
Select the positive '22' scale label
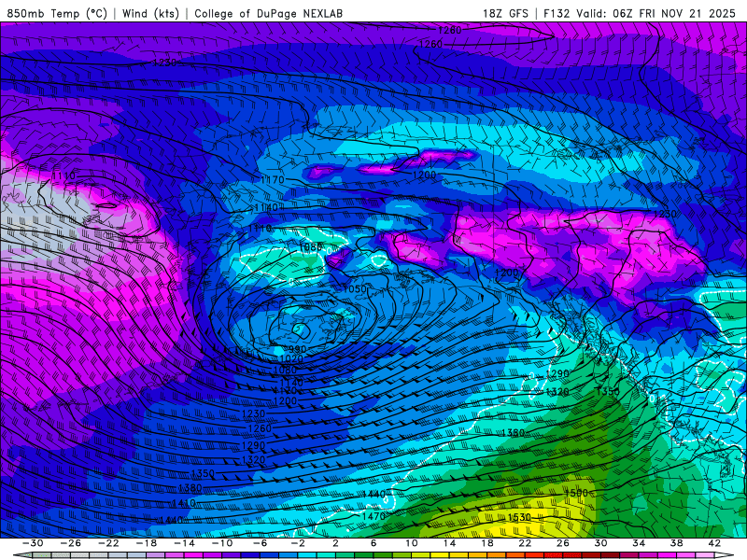[525, 543]
